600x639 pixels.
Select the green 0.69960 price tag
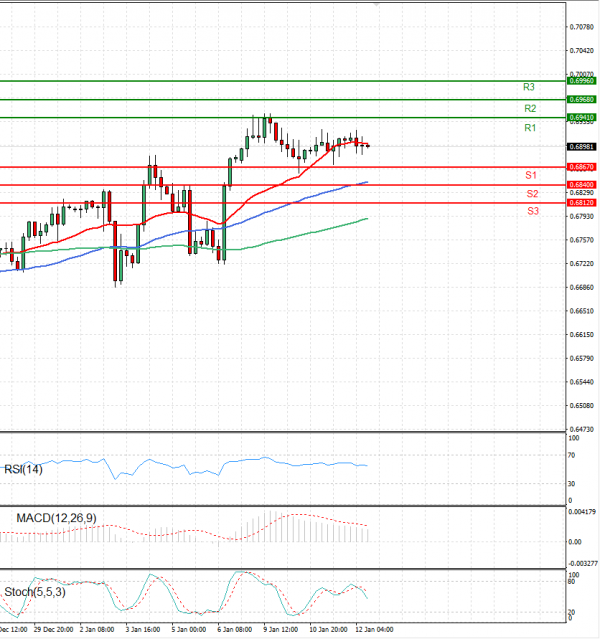pos(582,81)
